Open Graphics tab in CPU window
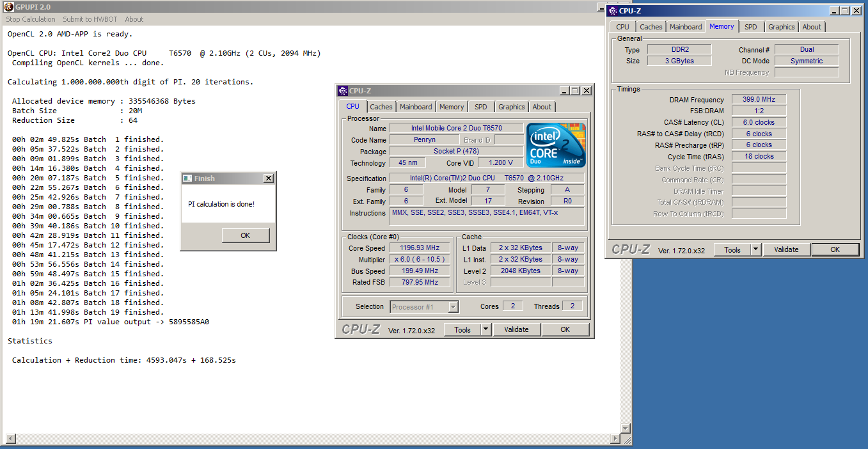 [x=512, y=107]
